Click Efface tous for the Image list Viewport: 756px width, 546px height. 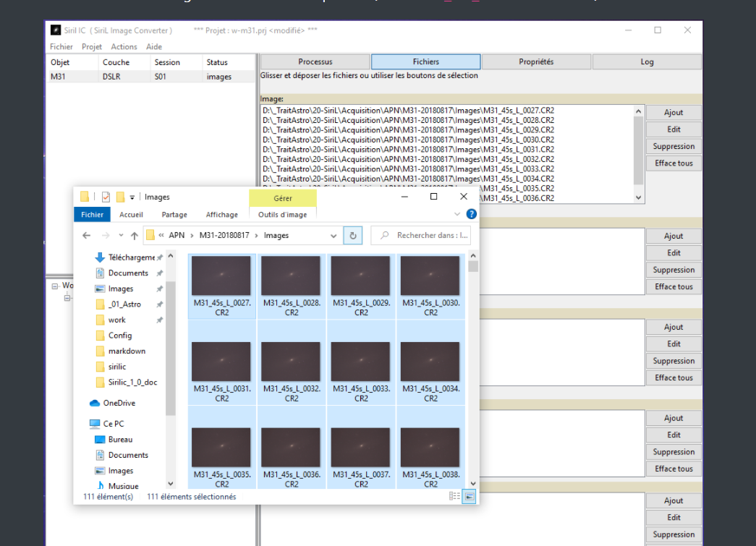pyautogui.click(x=674, y=163)
